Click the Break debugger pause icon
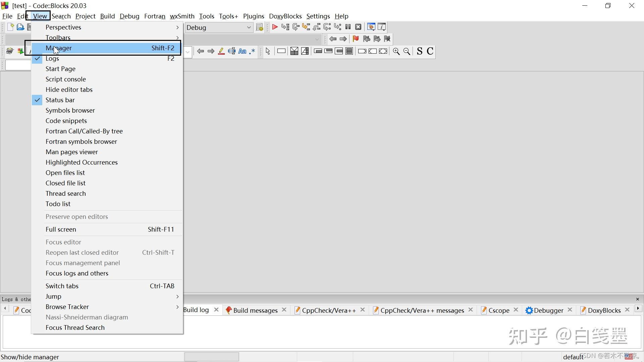The width and height of the screenshot is (644, 362). [x=348, y=27]
